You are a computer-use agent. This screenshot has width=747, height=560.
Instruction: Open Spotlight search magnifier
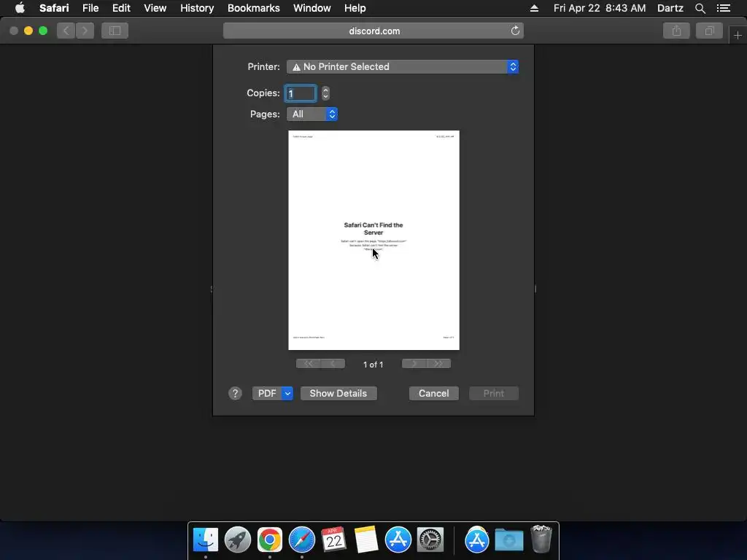click(x=700, y=8)
